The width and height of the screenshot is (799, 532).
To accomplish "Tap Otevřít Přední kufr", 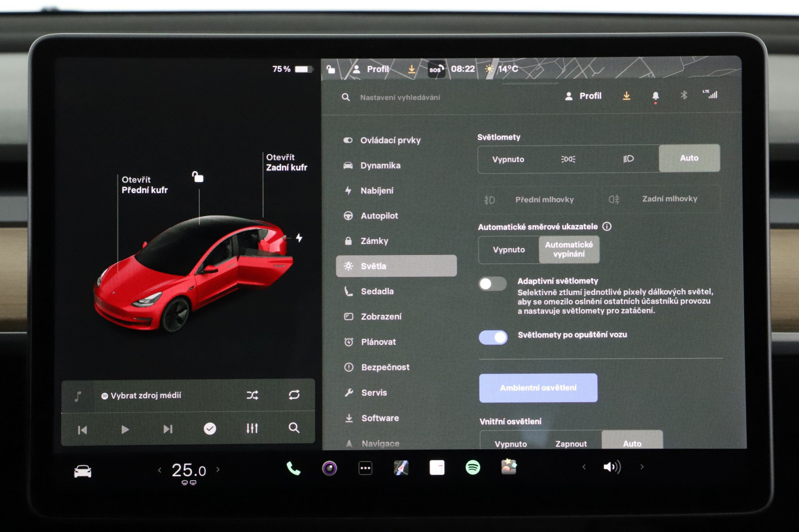I will [144, 185].
